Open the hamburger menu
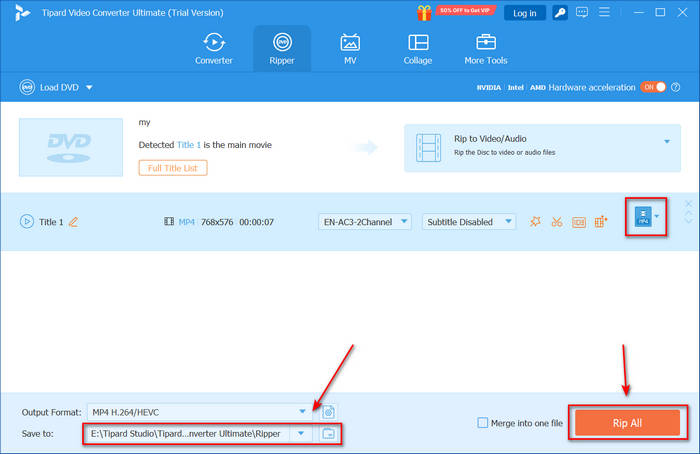The height and width of the screenshot is (454, 700). point(604,12)
